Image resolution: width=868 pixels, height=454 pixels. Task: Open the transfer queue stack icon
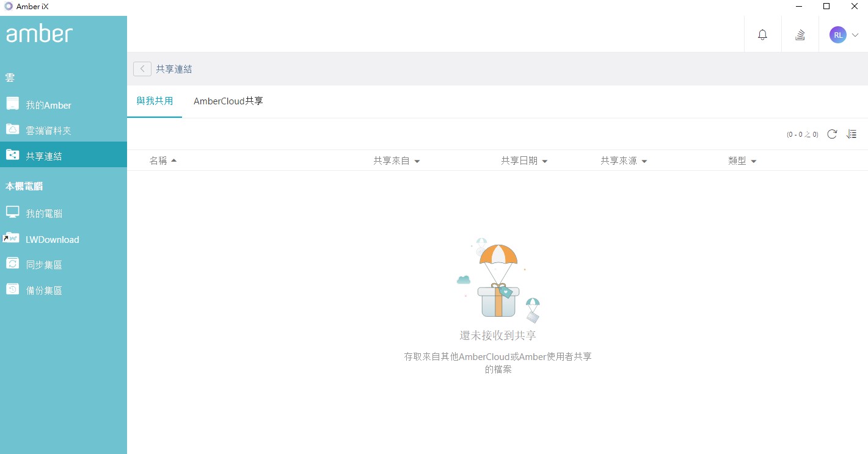pyautogui.click(x=800, y=35)
